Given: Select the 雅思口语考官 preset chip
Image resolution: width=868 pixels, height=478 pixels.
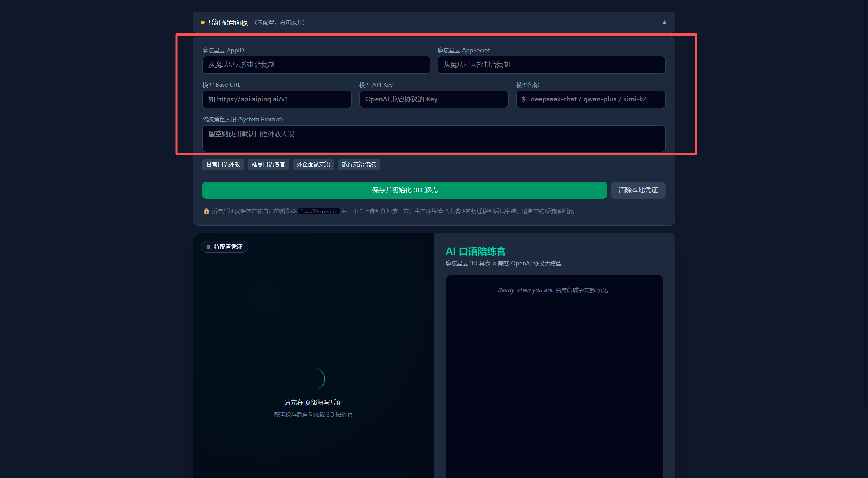Looking at the screenshot, I should tap(268, 165).
